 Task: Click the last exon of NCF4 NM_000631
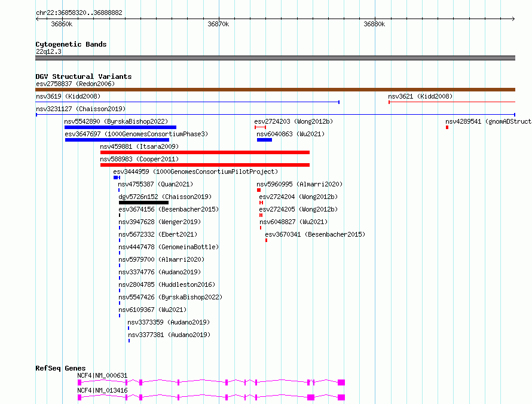pyautogui.click(x=341, y=382)
